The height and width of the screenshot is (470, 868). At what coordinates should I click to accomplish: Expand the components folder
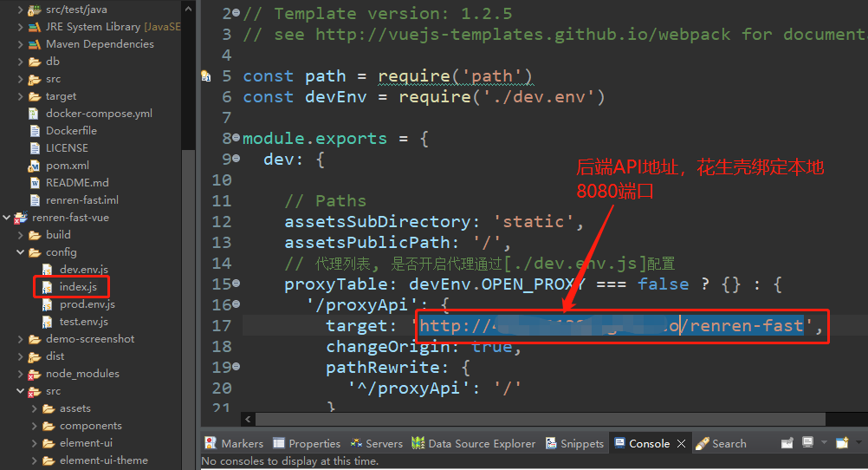(35, 426)
